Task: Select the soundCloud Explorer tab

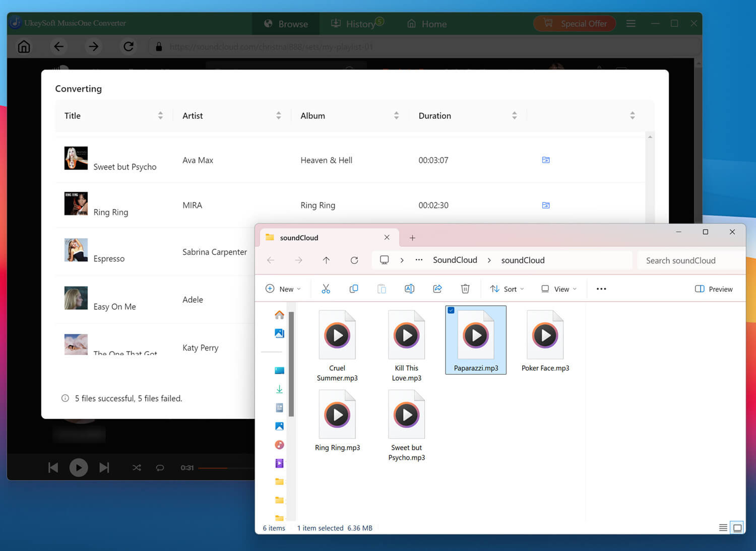Action: click(x=329, y=238)
